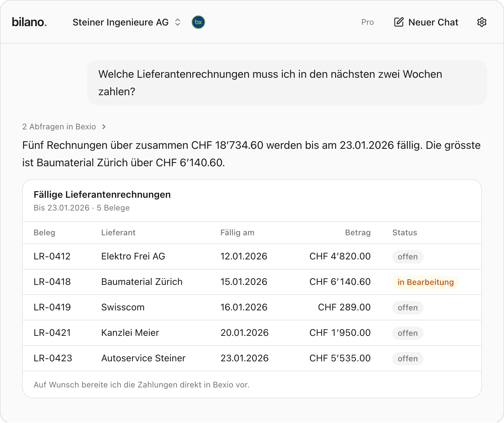The width and height of the screenshot is (504, 423).
Task: Click the Beleg column header
Action: click(44, 233)
